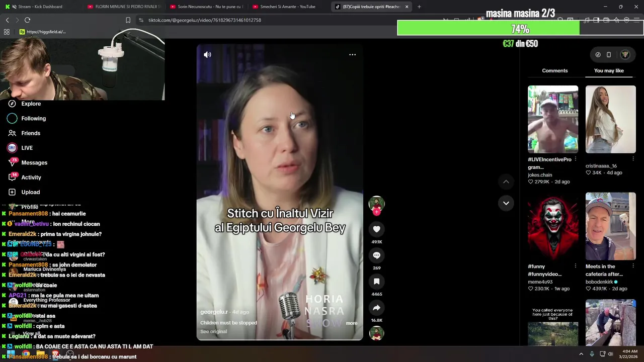644x362 pixels.
Task: Click the 49.1K like count
Action: click(376, 242)
